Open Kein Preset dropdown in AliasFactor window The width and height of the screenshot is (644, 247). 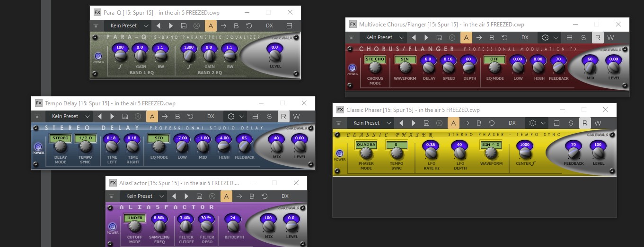point(143,196)
